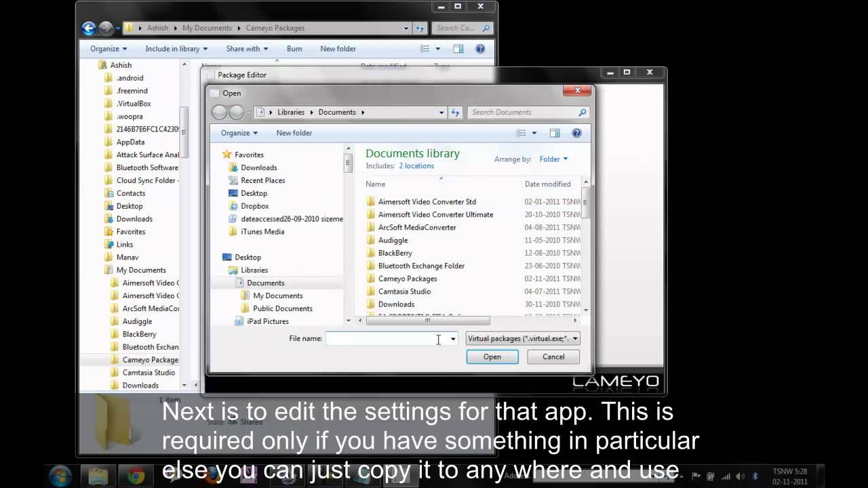The height and width of the screenshot is (488, 868).
Task: Open Google Chrome from the taskbar
Action: click(x=136, y=476)
